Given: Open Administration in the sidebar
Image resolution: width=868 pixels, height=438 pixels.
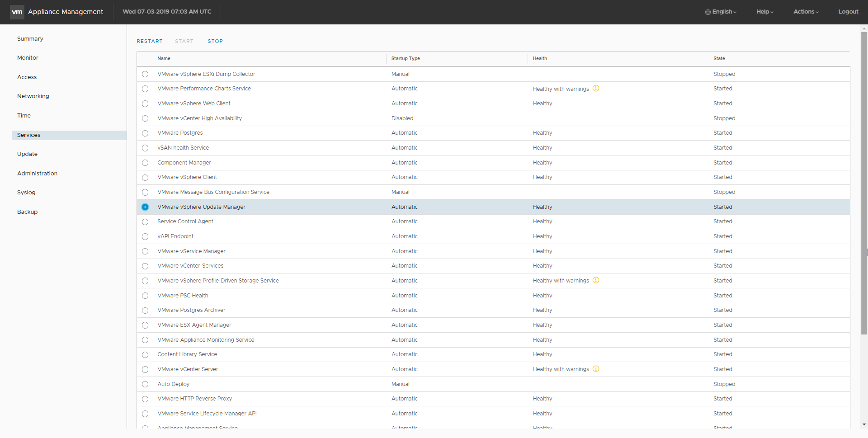Looking at the screenshot, I should (37, 174).
